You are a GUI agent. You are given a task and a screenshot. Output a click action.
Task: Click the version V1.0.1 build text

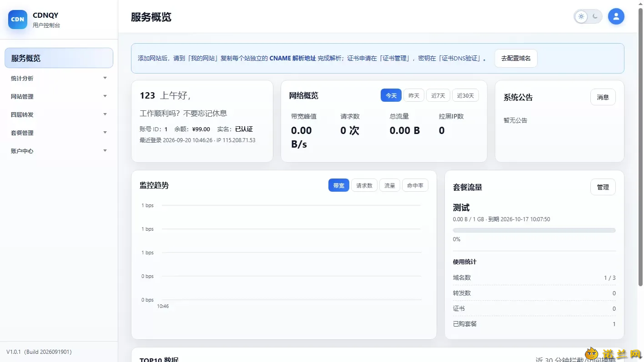pos(39,352)
